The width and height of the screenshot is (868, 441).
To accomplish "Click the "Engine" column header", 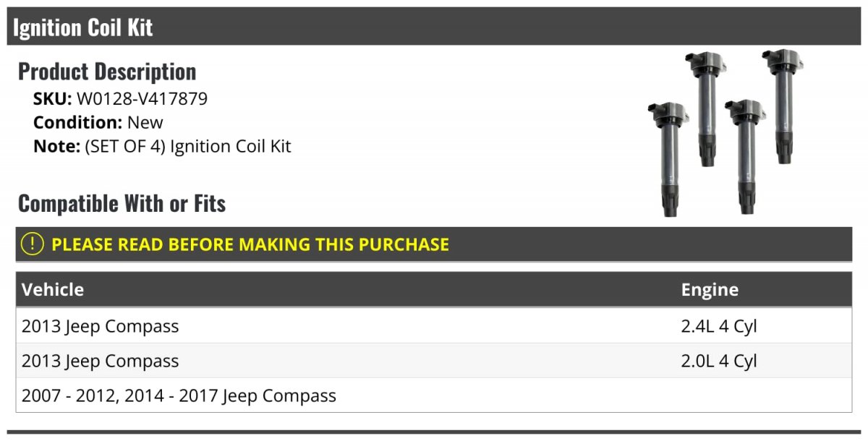I will (710, 290).
